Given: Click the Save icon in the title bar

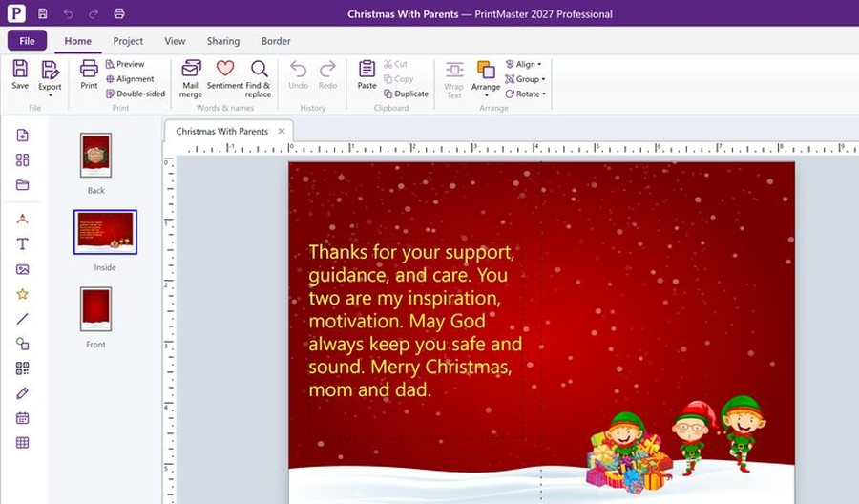Looking at the screenshot, I should [43, 13].
